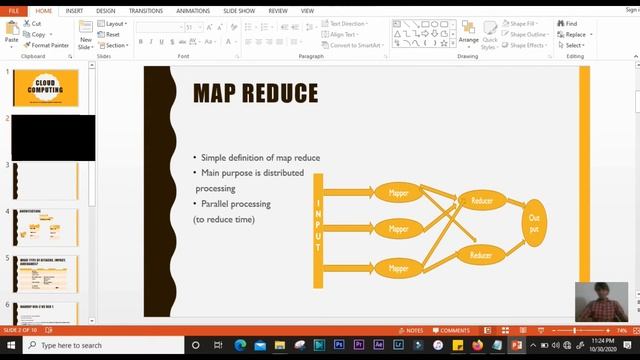Switch to the REVIEW tab
Screen dimensions: 640x360
278,11
